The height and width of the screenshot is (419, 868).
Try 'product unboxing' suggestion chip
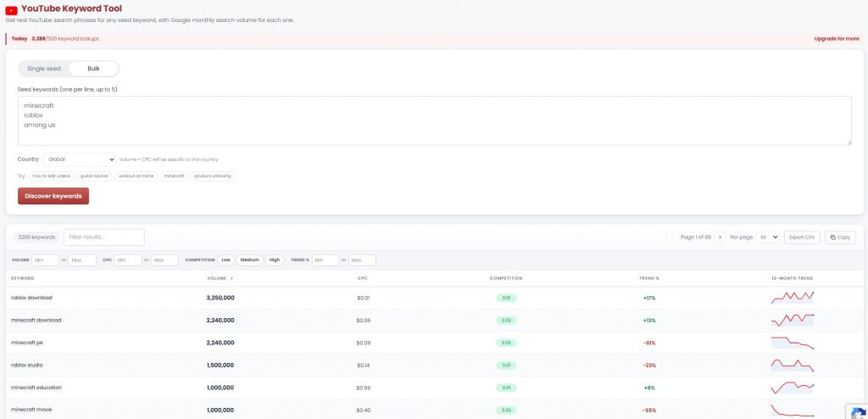(x=213, y=176)
